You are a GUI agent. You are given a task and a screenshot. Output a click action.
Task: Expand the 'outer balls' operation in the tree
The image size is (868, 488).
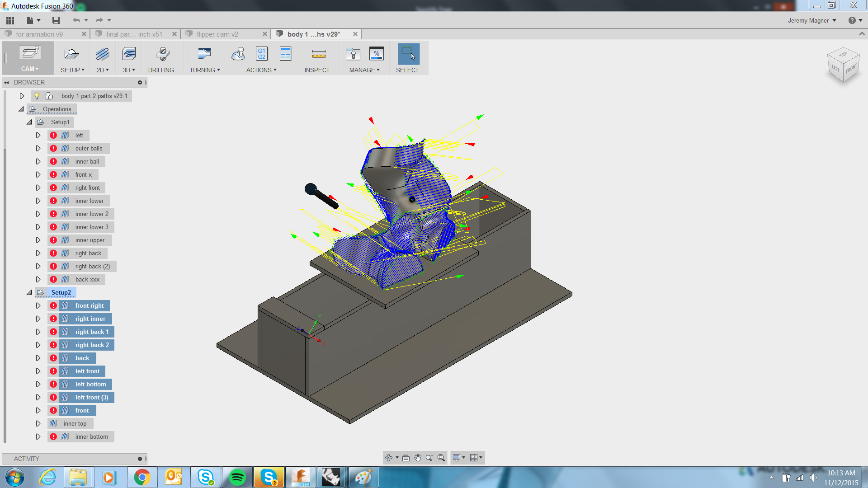point(38,148)
